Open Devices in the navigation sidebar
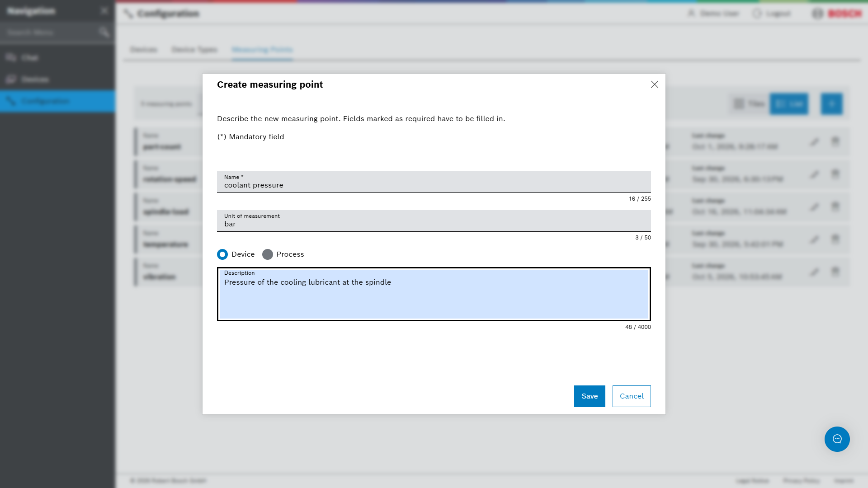 pyautogui.click(x=58, y=79)
